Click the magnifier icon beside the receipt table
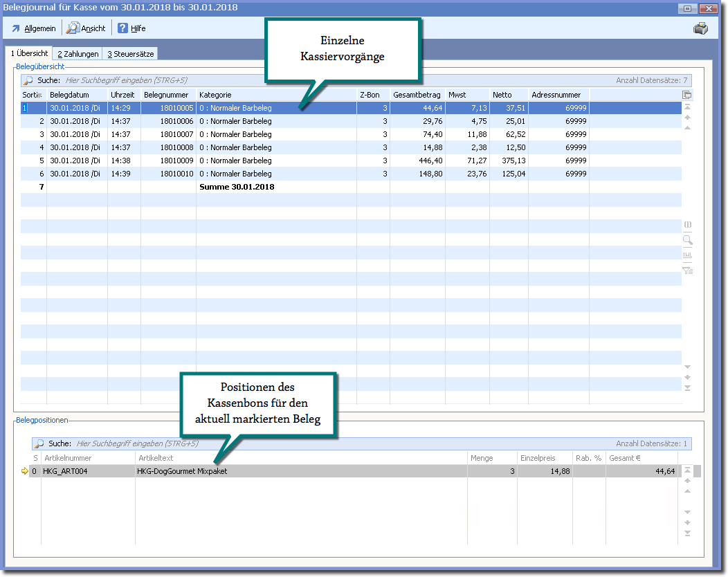The image size is (728, 577). click(687, 241)
